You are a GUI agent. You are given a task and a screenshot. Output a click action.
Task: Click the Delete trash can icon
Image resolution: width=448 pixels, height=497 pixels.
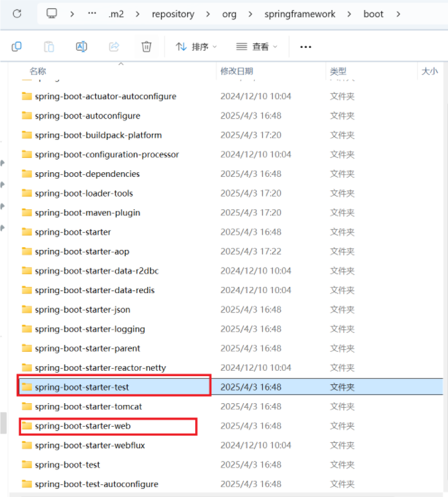tap(146, 47)
